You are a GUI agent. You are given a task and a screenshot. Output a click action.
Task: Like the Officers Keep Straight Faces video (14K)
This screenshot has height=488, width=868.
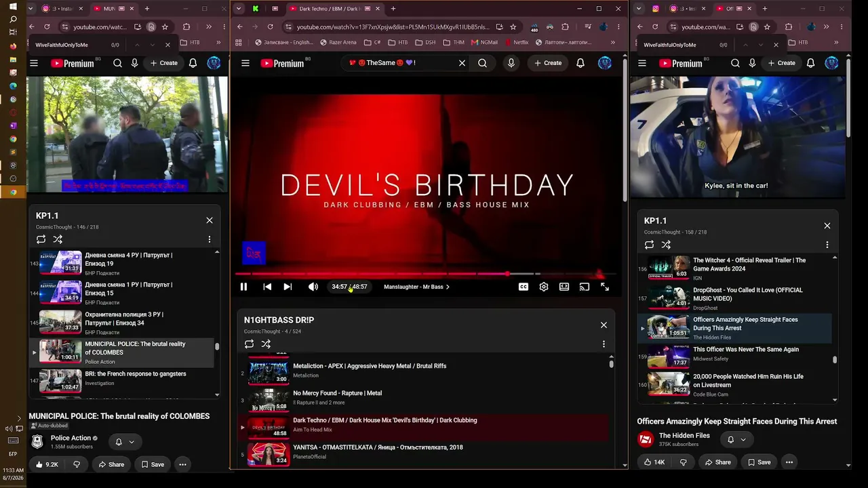pyautogui.click(x=654, y=462)
